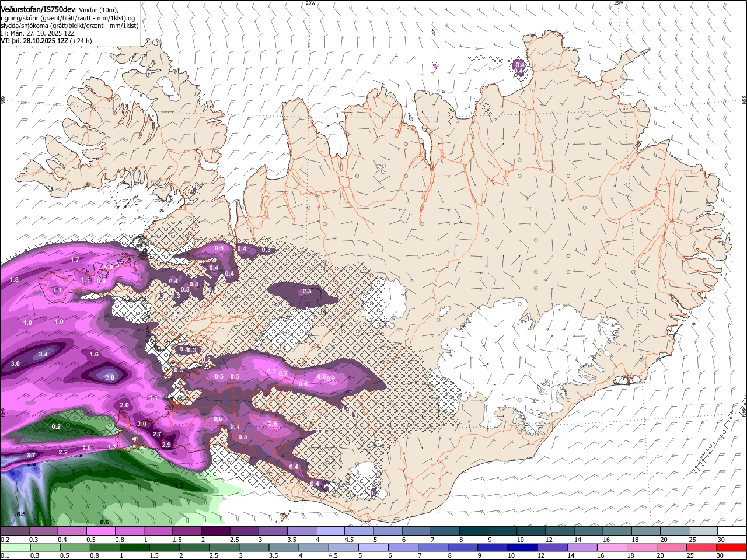This screenshot has width=747, height=560.
Task: Pick the medium green 0.5 rain legend swatch
Action: (75, 547)
